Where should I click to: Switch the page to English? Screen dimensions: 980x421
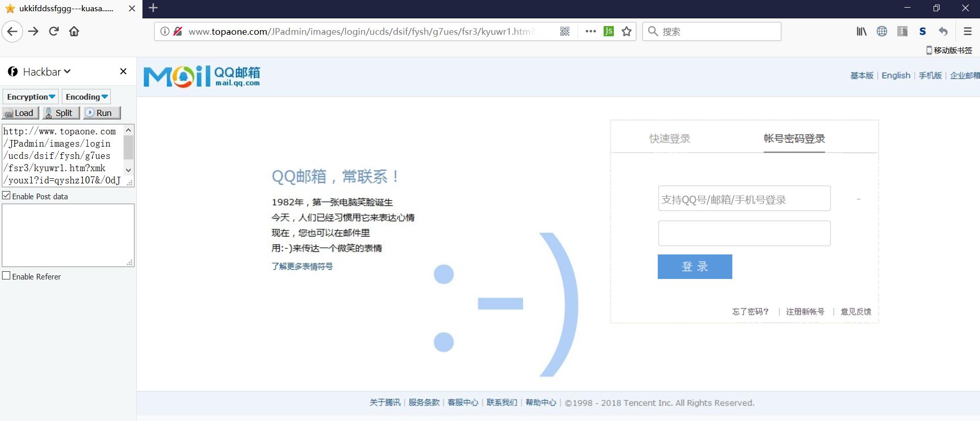coord(896,75)
